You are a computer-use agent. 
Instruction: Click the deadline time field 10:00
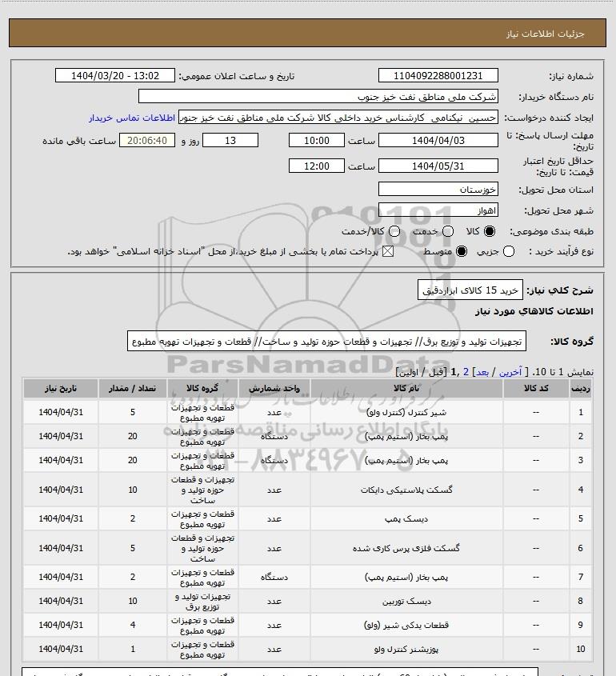click(x=317, y=140)
